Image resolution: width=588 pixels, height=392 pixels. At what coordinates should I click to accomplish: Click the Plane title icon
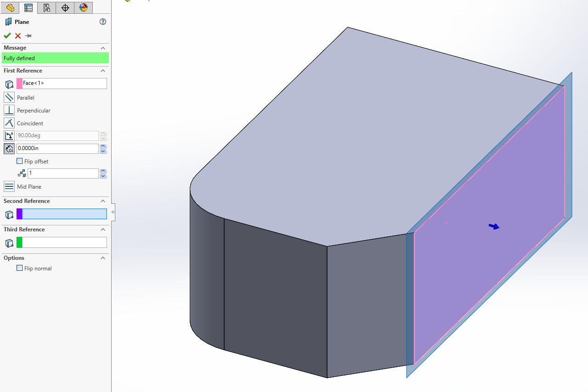(x=8, y=22)
